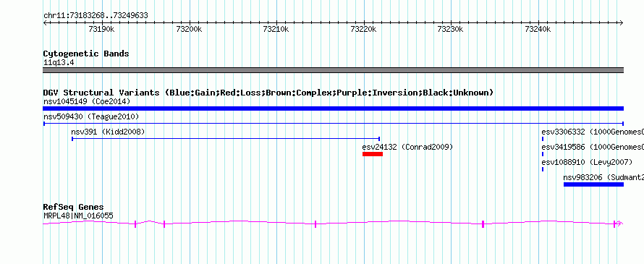This screenshot has height=264, width=644.
Task: Select the nsv509430 (Teague2010) variant line
Action: (333, 123)
